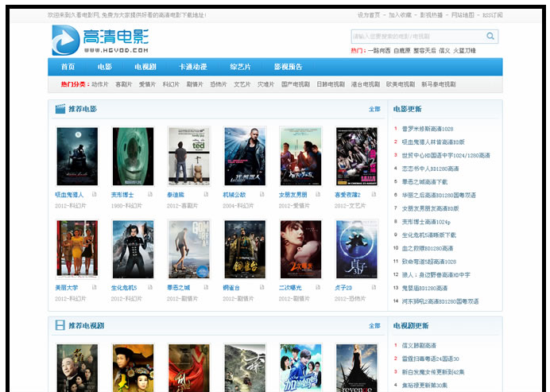
Task: Click the small icon beside 铜雀台
Action: pyautogui.click(x=262, y=287)
